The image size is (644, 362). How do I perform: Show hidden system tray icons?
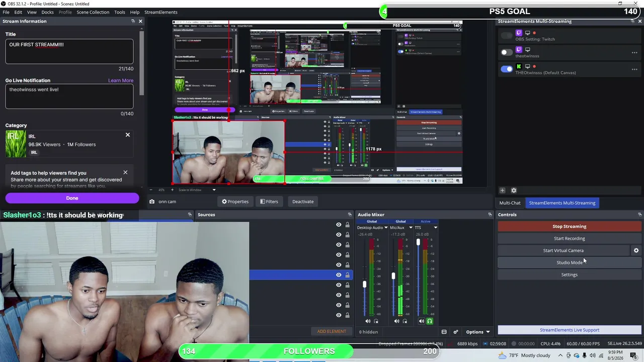coord(560,355)
